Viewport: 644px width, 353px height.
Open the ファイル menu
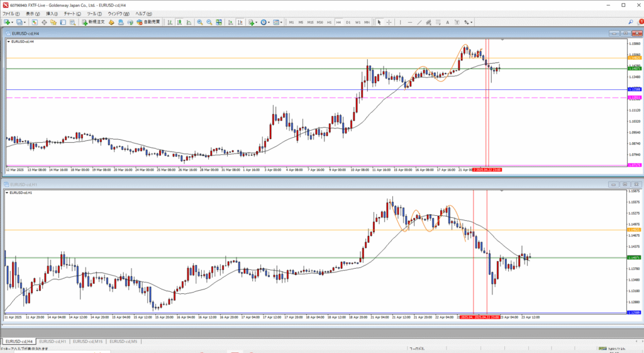click(11, 14)
